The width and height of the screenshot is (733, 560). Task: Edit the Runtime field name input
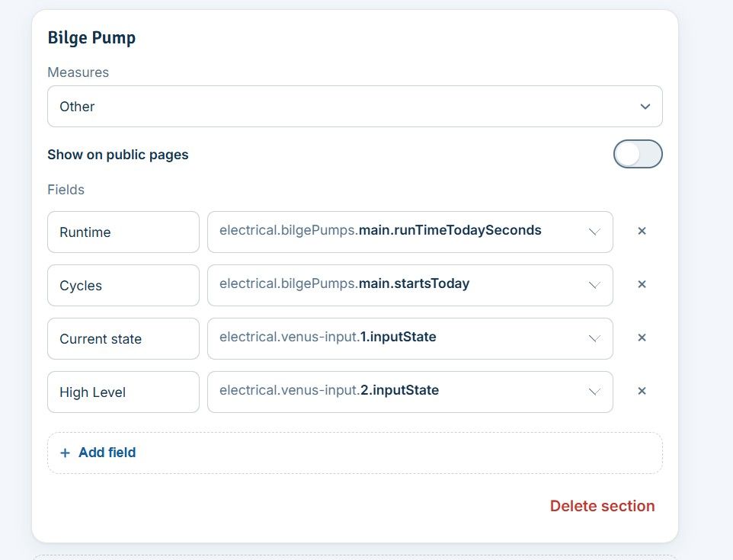(x=123, y=232)
